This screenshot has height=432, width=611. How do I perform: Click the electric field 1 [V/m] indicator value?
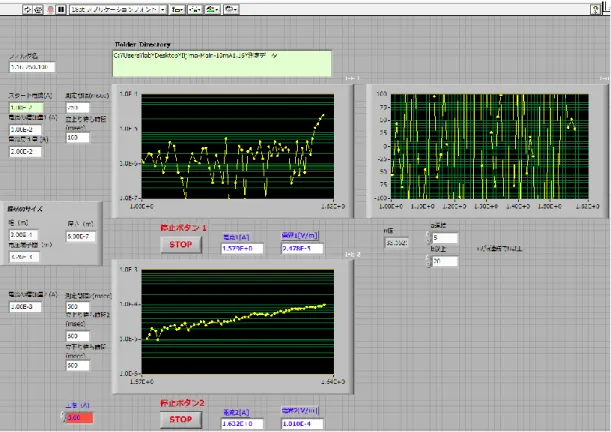[x=302, y=249]
